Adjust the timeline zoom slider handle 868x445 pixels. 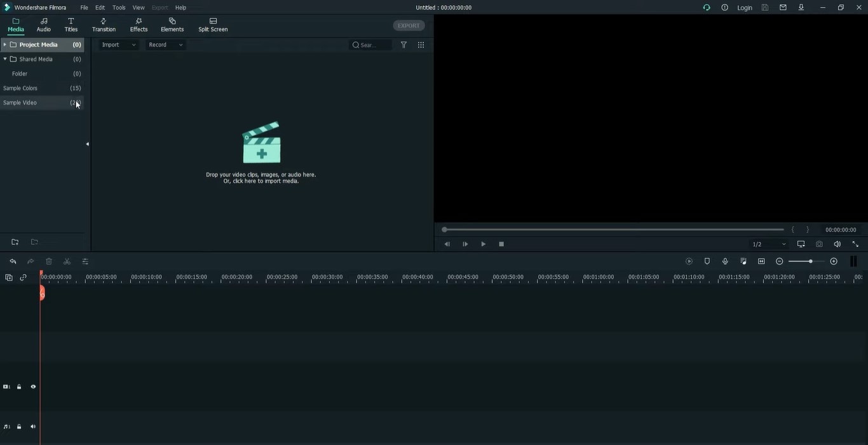(x=811, y=262)
